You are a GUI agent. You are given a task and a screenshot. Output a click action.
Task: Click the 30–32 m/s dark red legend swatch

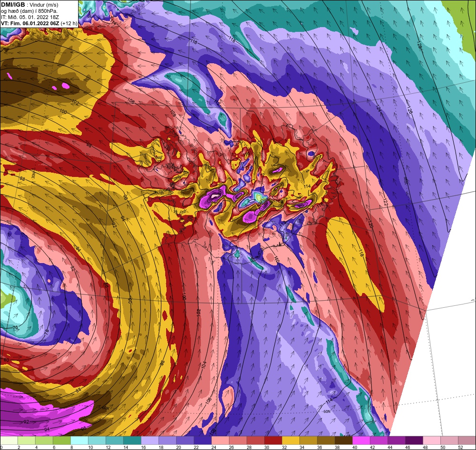click(x=273, y=440)
